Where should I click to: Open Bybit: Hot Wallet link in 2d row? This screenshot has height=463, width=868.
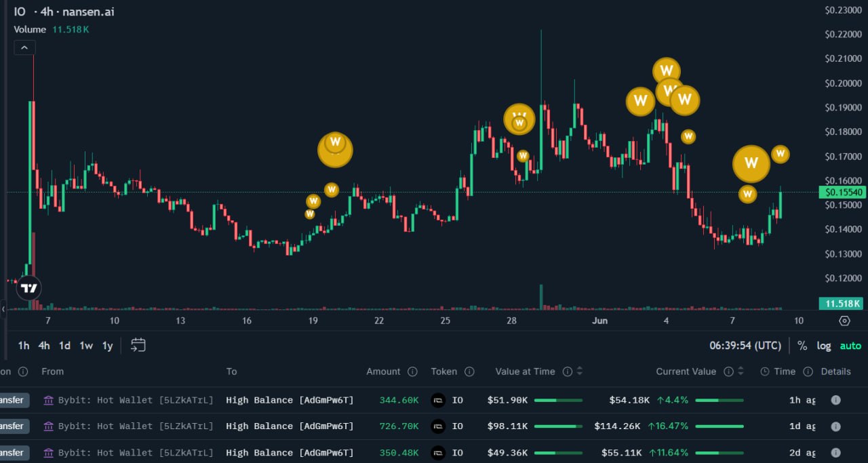point(136,453)
